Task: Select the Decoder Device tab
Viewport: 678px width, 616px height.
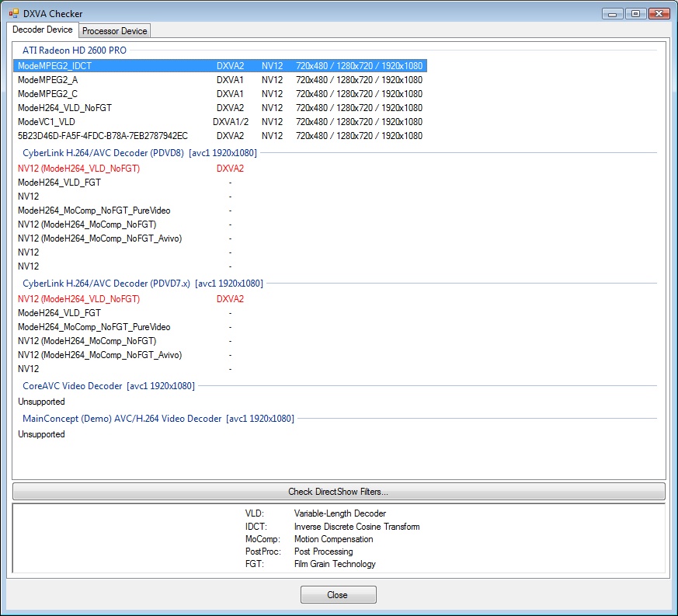Action: tap(43, 30)
